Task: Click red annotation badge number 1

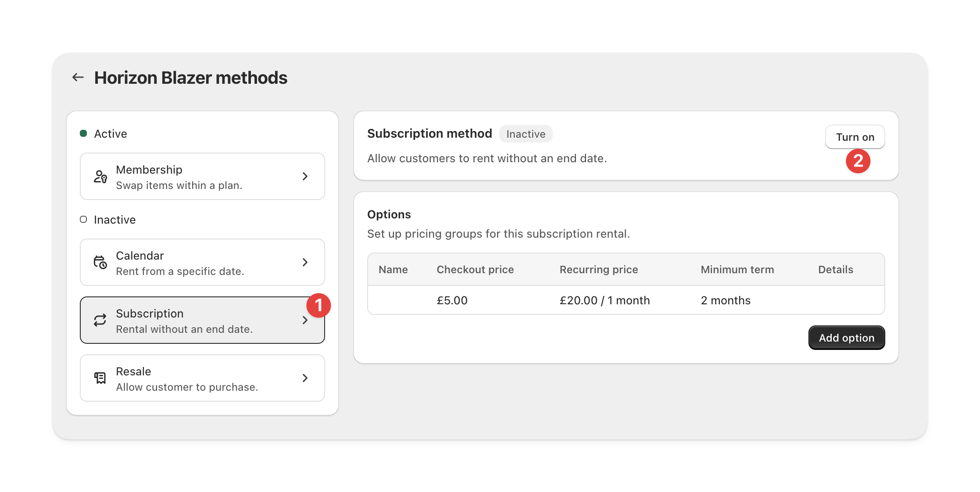Action: tap(318, 305)
